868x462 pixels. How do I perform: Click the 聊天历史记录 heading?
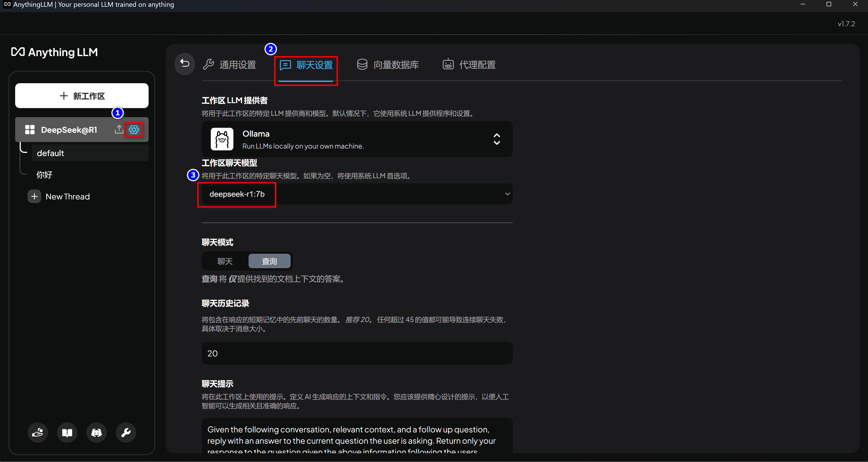coord(225,303)
